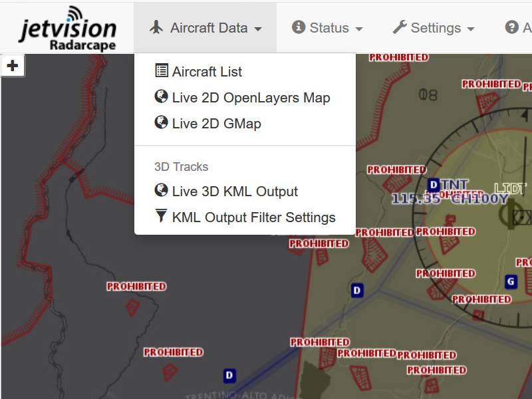Click the wrench icon beside Settings
The width and height of the screenshot is (532, 399).
pyautogui.click(x=399, y=28)
